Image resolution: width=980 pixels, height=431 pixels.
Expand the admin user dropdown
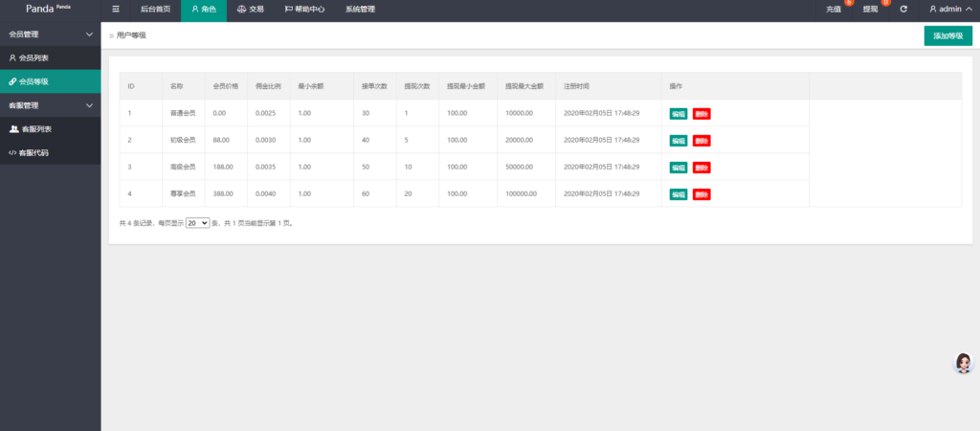click(x=950, y=10)
